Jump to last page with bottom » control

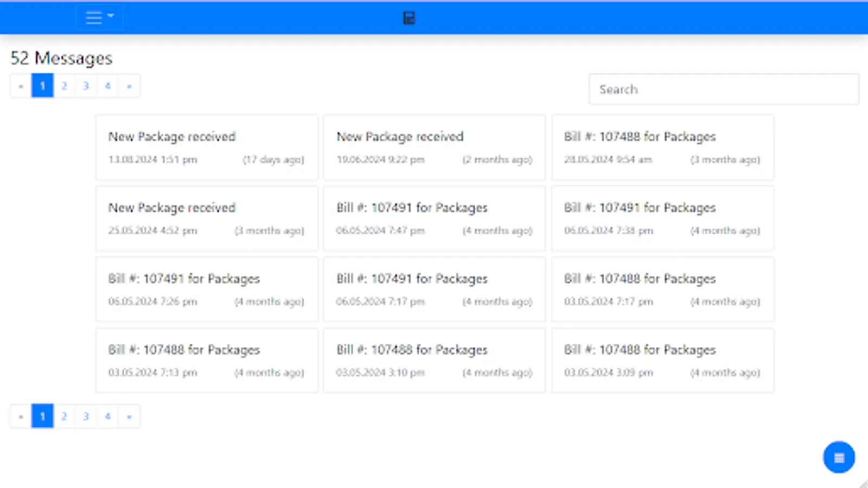(x=129, y=416)
